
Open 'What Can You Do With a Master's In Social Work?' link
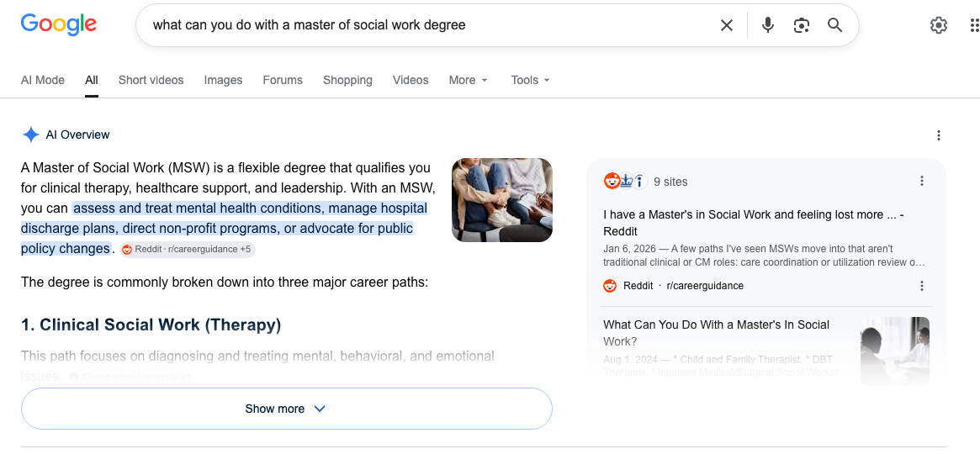pos(716,333)
